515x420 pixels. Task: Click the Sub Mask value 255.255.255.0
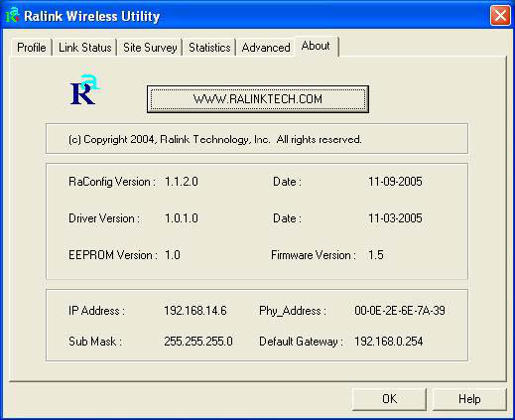[x=198, y=342]
